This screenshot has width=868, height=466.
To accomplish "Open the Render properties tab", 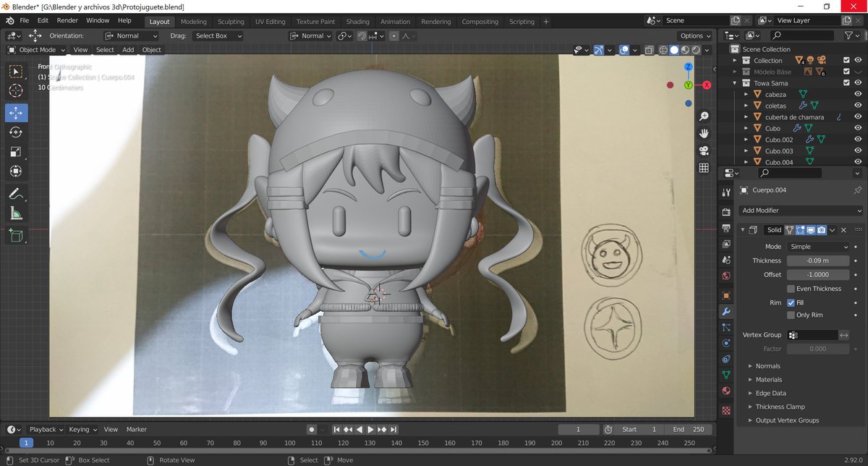I will tap(726, 212).
